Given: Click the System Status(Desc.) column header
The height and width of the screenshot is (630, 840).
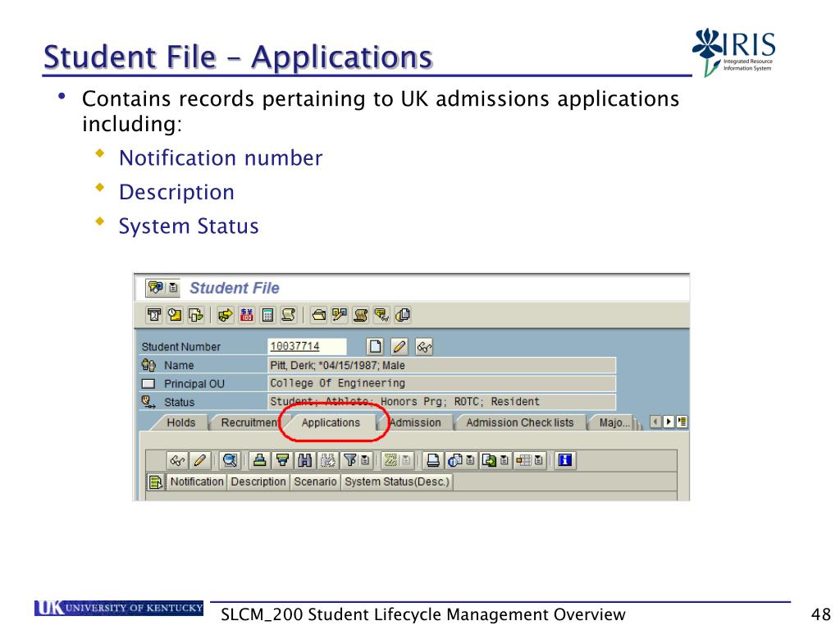Looking at the screenshot, I should click(x=397, y=482).
